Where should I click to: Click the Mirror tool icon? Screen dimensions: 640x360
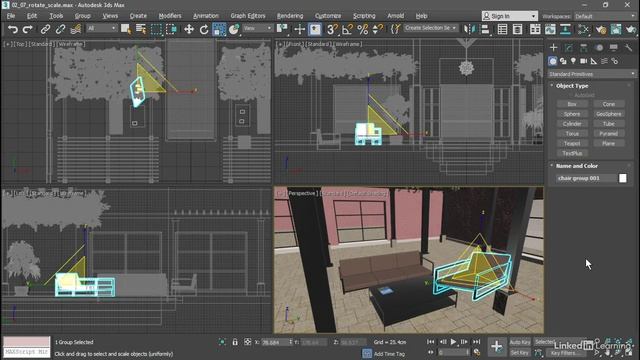tap(470, 29)
